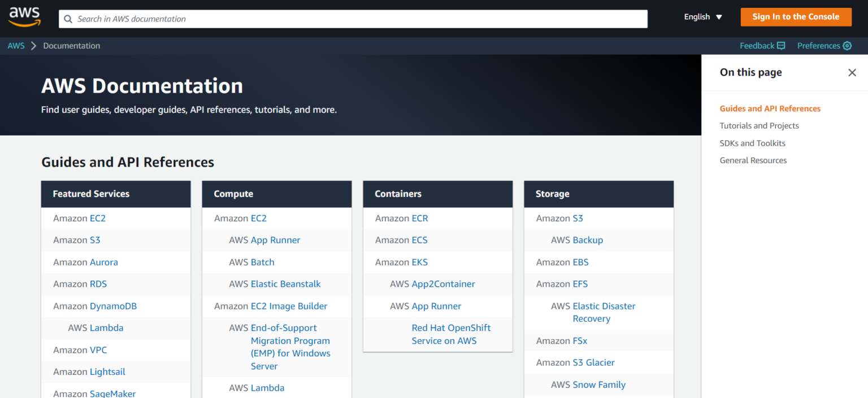Open Amazon DynamoDB documentation link

pyautogui.click(x=113, y=306)
